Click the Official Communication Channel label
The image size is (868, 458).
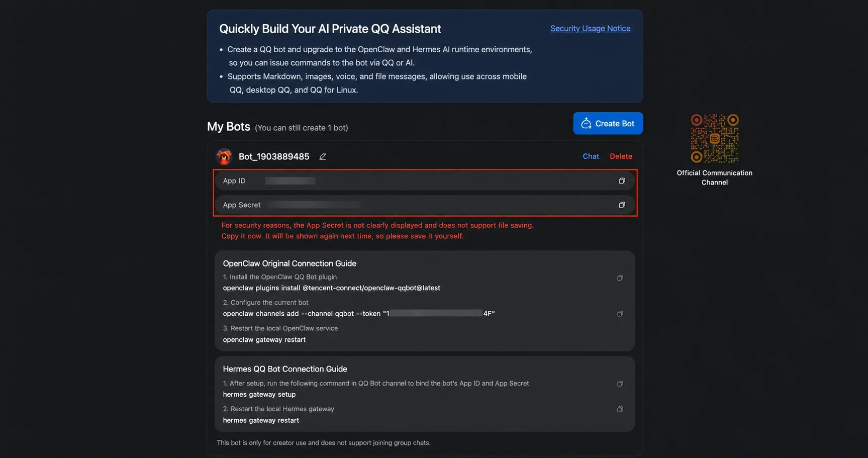(x=714, y=177)
